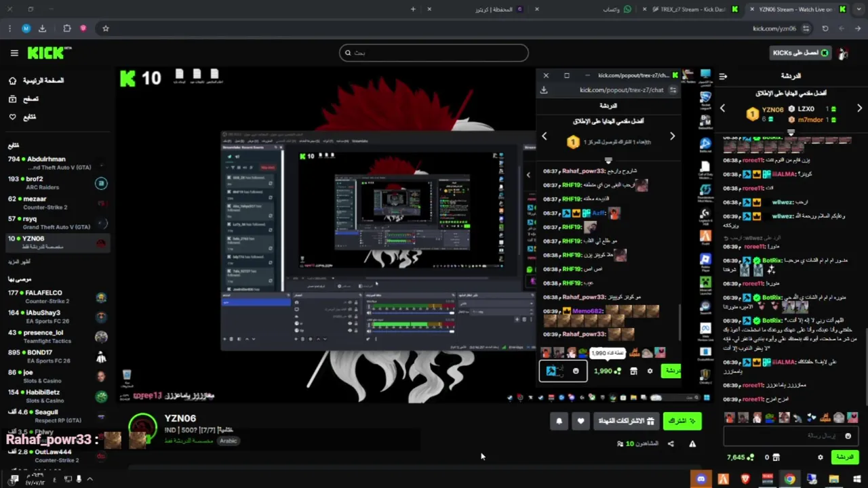Open Home page in sidebar
The image size is (868, 488).
[37, 81]
